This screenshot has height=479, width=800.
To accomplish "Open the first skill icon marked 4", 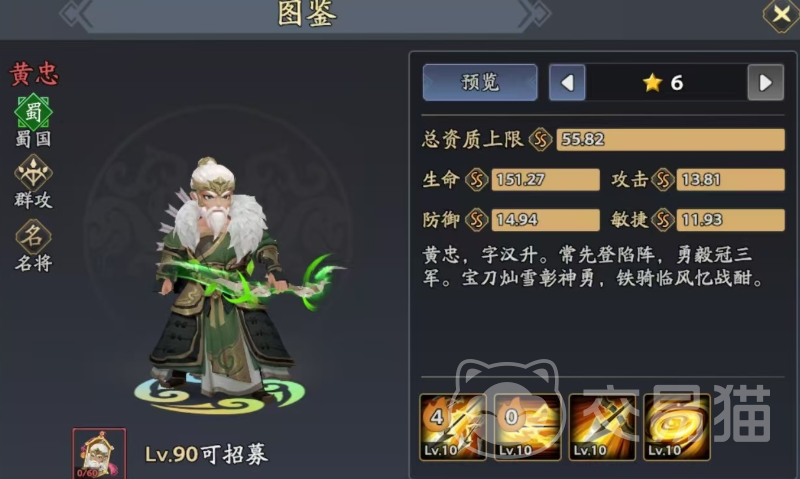I will pos(453,427).
